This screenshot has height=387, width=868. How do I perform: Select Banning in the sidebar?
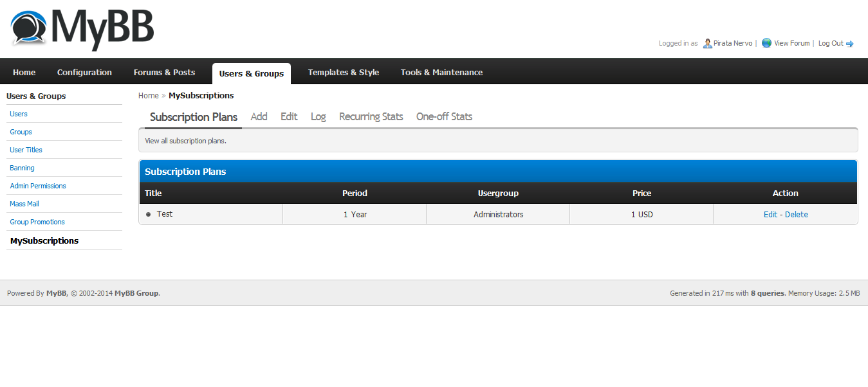(22, 168)
